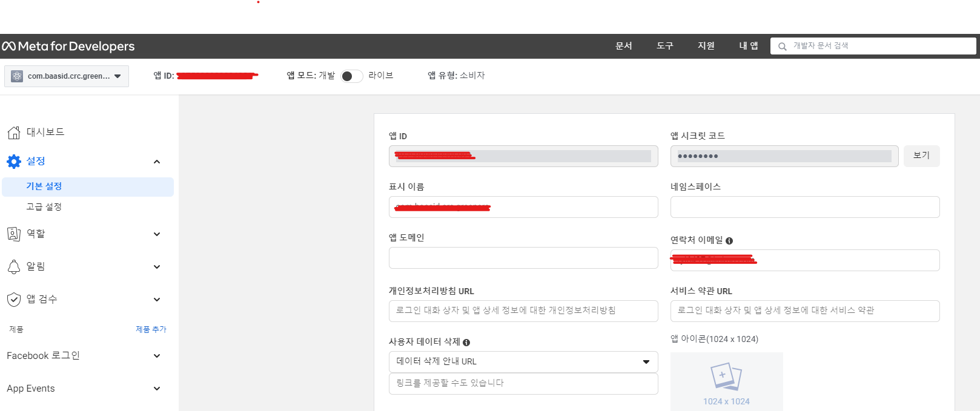Click the 개인정보처리방침 URL input field
980x411 pixels.
pyautogui.click(x=523, y=311)
